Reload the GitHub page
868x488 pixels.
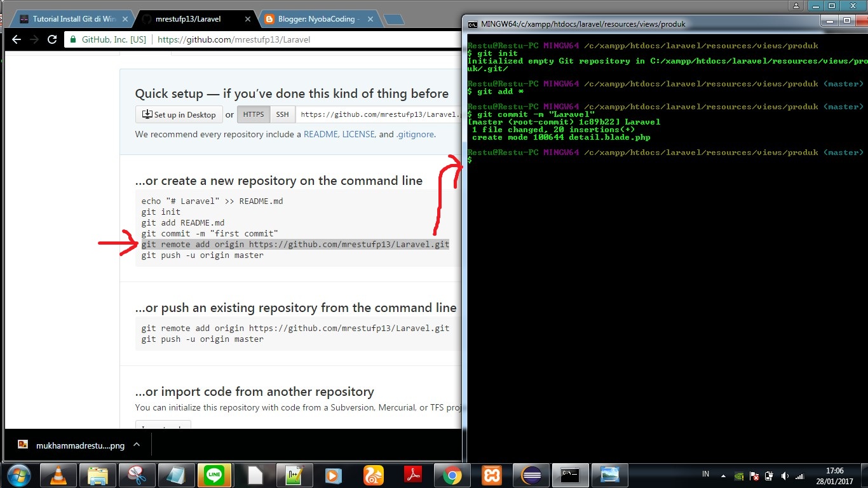point(53,39)
